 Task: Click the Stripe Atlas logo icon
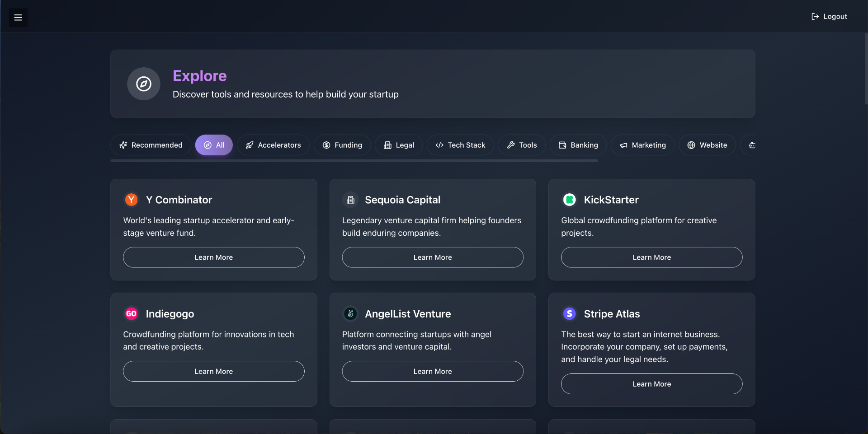tap(569, 313)
